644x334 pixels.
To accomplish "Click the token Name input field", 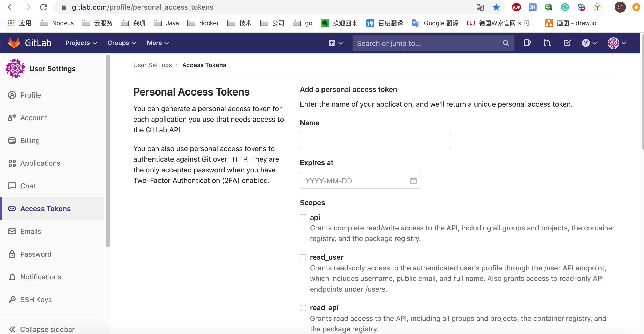I will tap(375, 140).
